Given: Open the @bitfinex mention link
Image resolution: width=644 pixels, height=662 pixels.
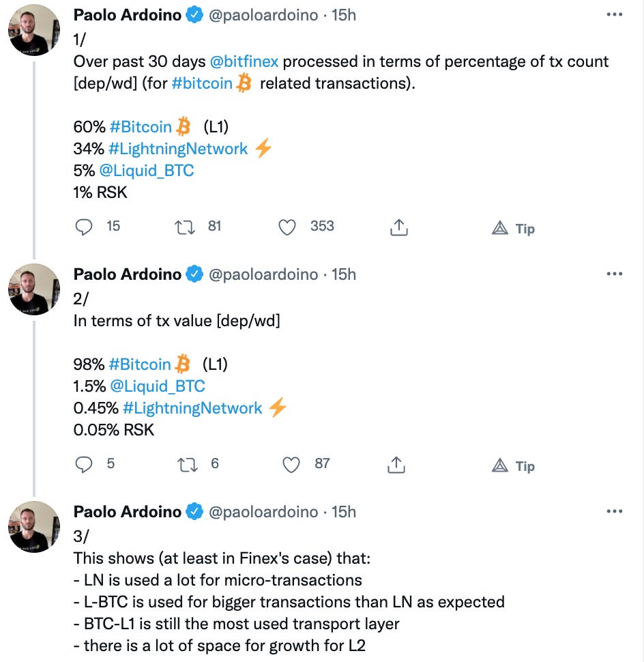Looking at the screenshot, I should tap(244, 61).
